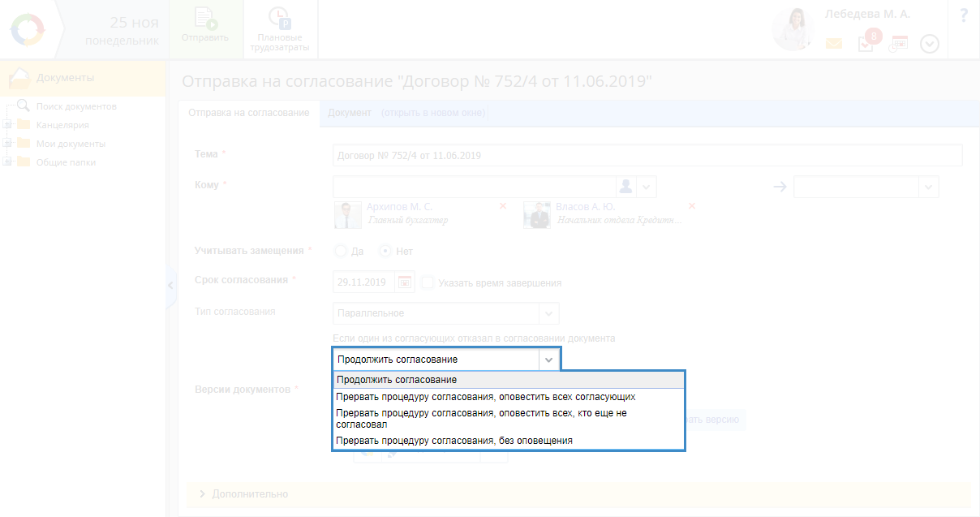Open tasks icon with badge 8
Viewport: 980px width, 517px height.
[x=866, y=42]
